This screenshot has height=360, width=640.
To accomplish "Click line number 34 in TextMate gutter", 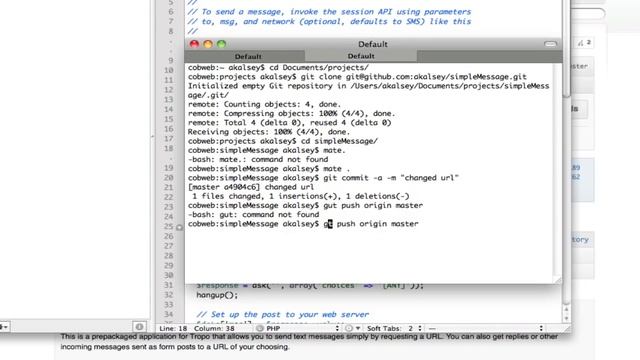I will pos(169,314).
